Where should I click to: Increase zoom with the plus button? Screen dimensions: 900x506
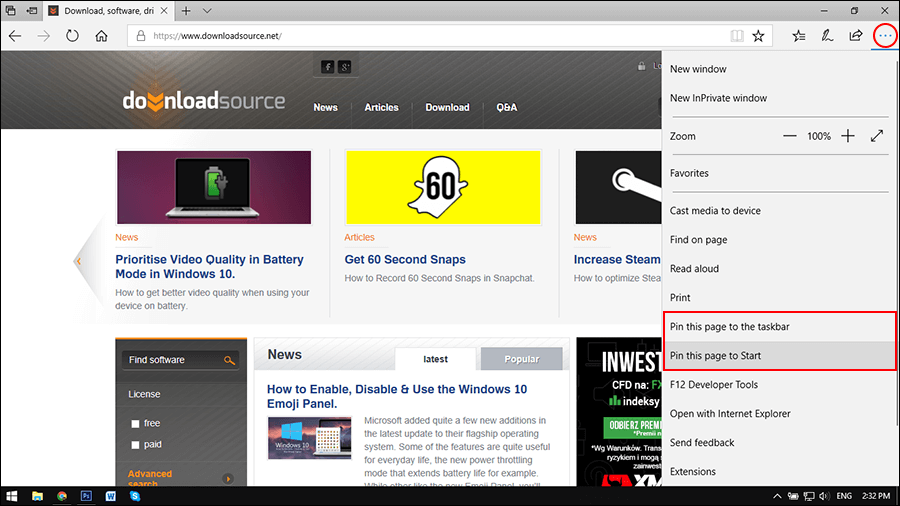tap(848, 136)
